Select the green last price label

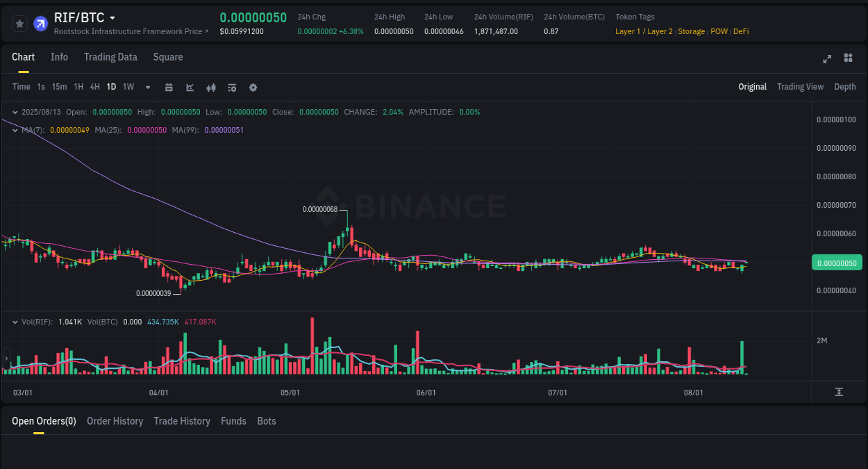point(837,262)
